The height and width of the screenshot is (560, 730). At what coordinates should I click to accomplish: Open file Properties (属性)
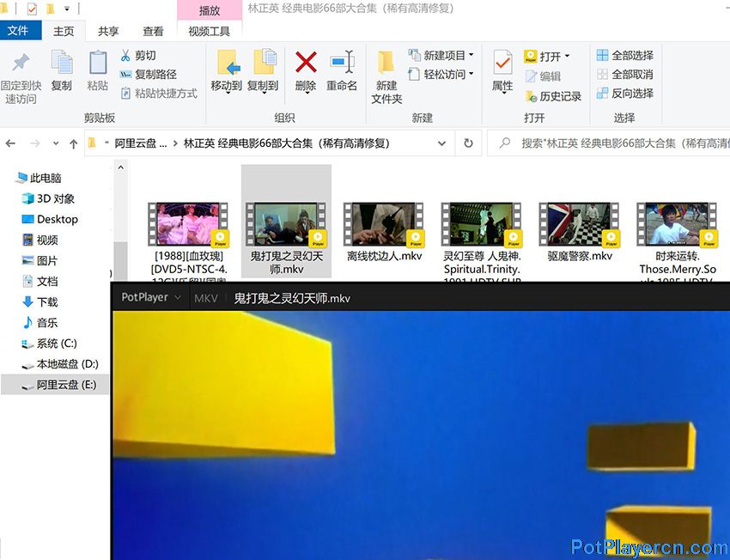coord(502,70)
